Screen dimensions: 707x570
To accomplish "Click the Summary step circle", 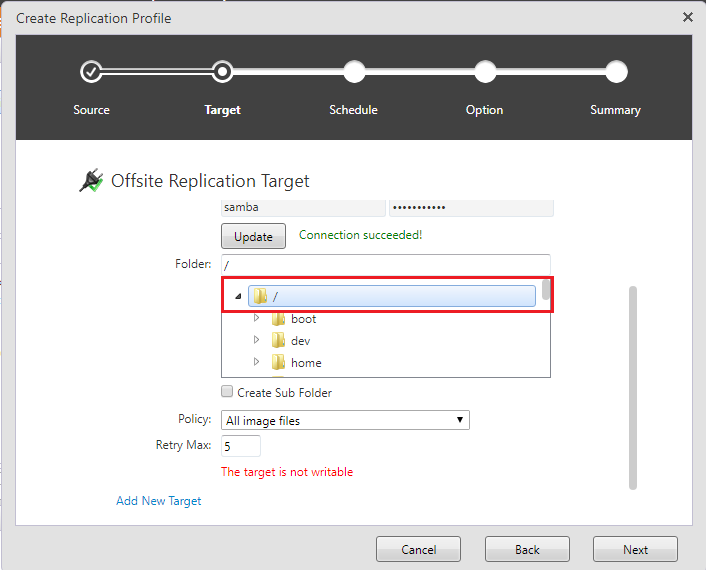I will pyautogui.click(x=616, y=72).
